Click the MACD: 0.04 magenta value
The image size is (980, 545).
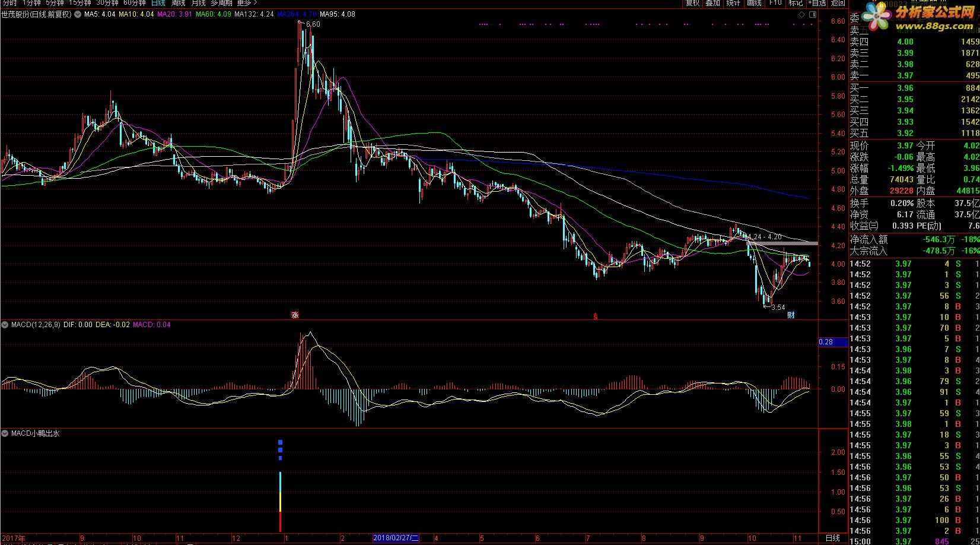pos(152,325)
